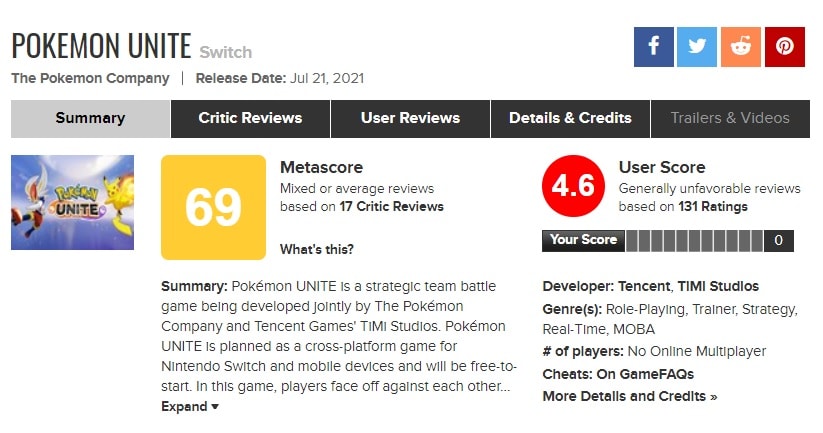Share the page with the Twitter icon
This screenshot has height=433, width=823.
pos(697,47)
